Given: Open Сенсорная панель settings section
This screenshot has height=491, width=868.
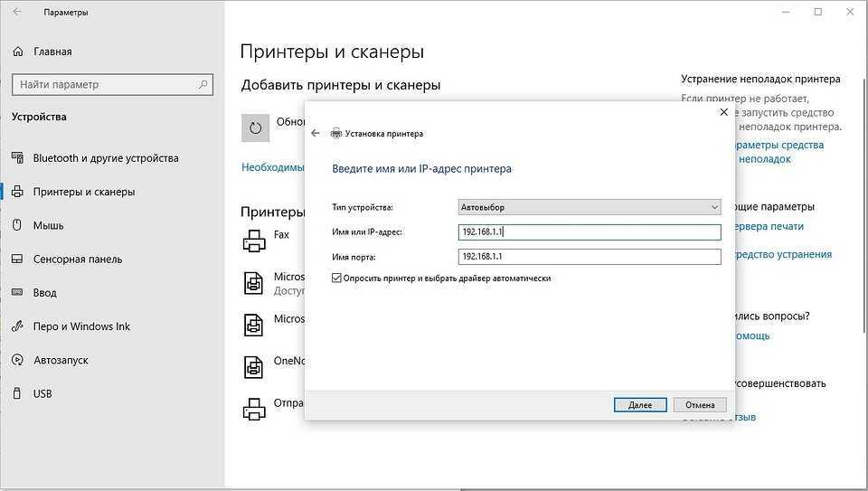Looking at the screenshot, I should pos(78,259).
